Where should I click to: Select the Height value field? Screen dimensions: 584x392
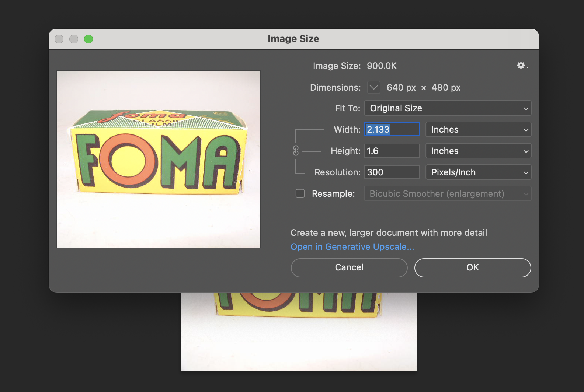tap(392, 151)
